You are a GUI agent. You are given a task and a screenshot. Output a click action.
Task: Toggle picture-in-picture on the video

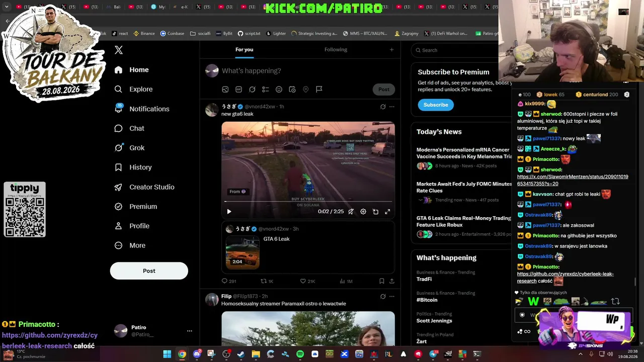(x=375, y=212)
